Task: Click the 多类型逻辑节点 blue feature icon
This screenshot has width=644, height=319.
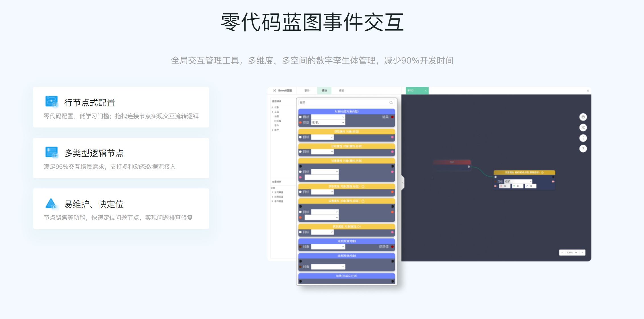Action: [51, 153]
